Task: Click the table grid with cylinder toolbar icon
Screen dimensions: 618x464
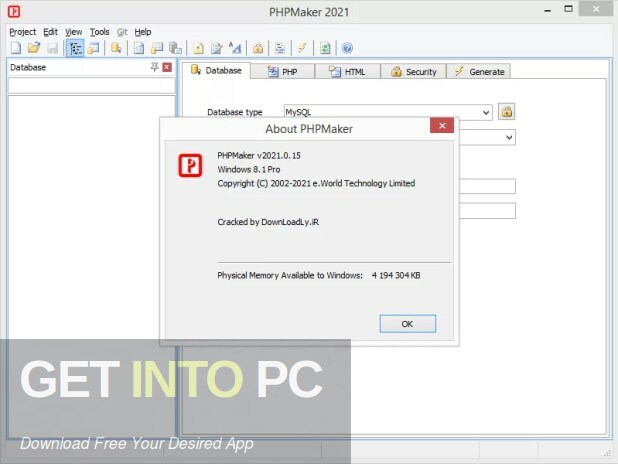Action: [x=157, y=48]
